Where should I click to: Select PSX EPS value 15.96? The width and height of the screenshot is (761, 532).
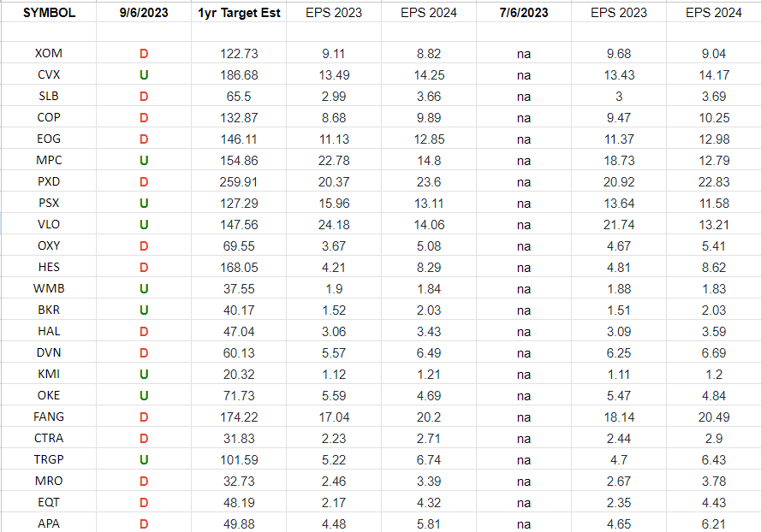tap(334, 203)
